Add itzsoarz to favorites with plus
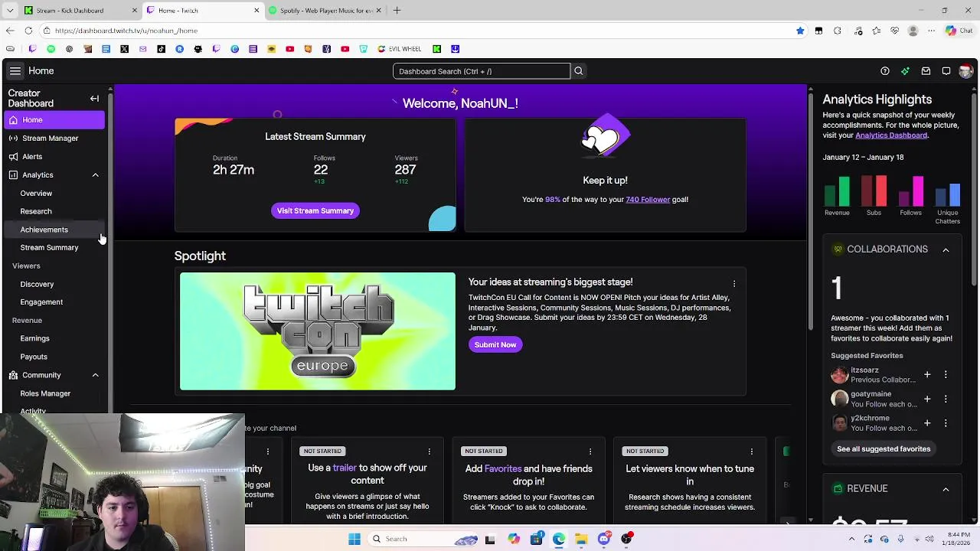The height and width of the screenshot is (551, 980). 927,375
